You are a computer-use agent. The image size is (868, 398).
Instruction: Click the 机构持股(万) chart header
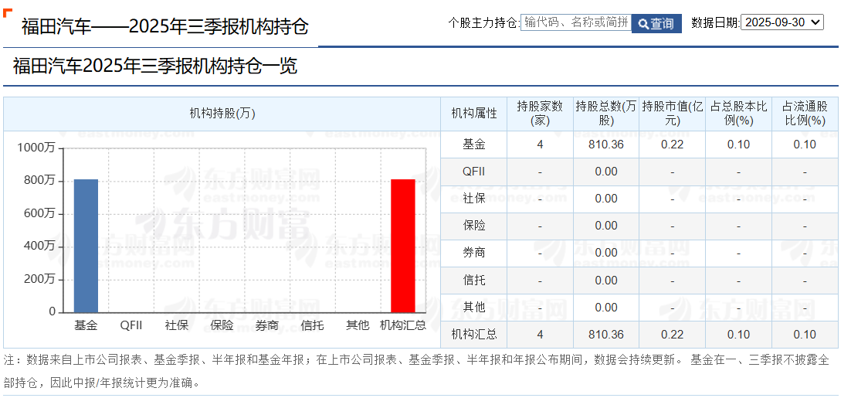click(222, 114)
